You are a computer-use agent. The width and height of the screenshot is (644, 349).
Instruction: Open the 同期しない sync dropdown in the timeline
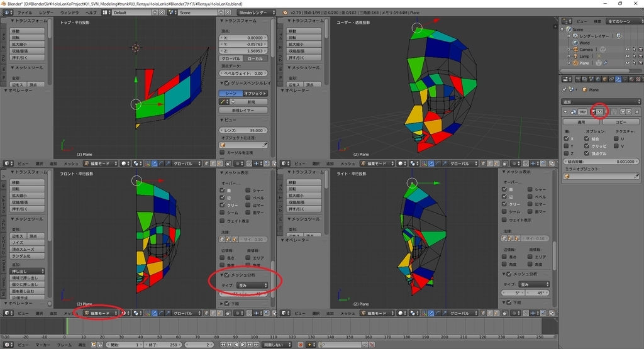click(277, 345)
